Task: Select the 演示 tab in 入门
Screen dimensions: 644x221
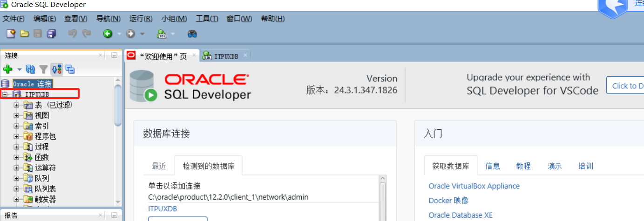Action: coord(555,166)
